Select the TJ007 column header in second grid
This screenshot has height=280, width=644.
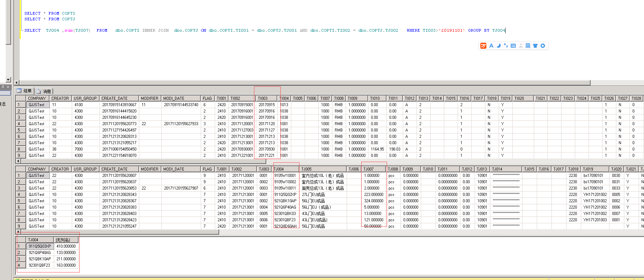[x=373, y=169]
